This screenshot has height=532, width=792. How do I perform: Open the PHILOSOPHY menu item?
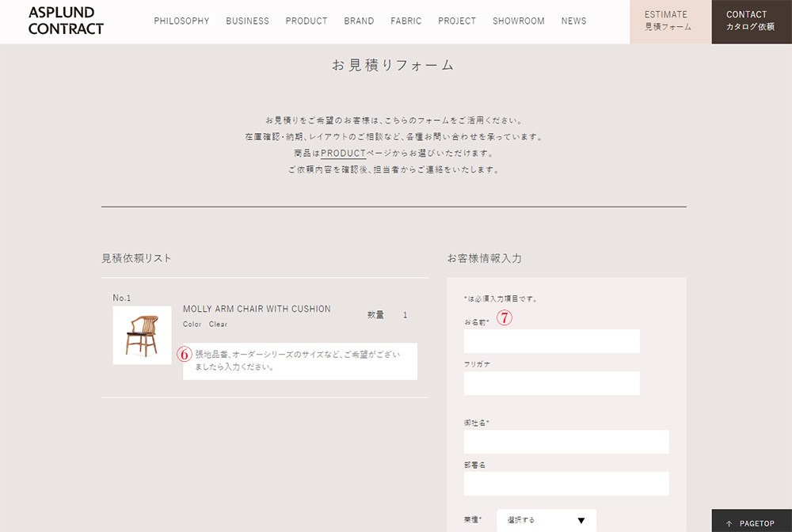click(181, 21)
